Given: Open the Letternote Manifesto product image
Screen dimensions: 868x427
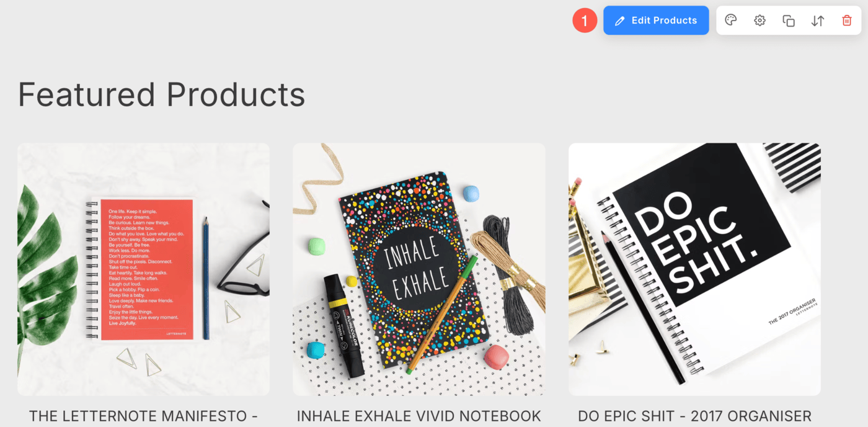Looking at the screenshot, I should (x=143, y=269).
